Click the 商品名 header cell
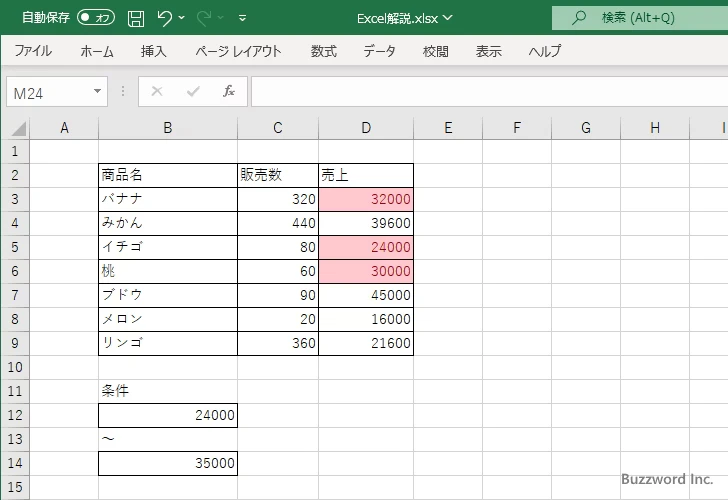This screenshot has width=728, height=500. coord(168,175)
